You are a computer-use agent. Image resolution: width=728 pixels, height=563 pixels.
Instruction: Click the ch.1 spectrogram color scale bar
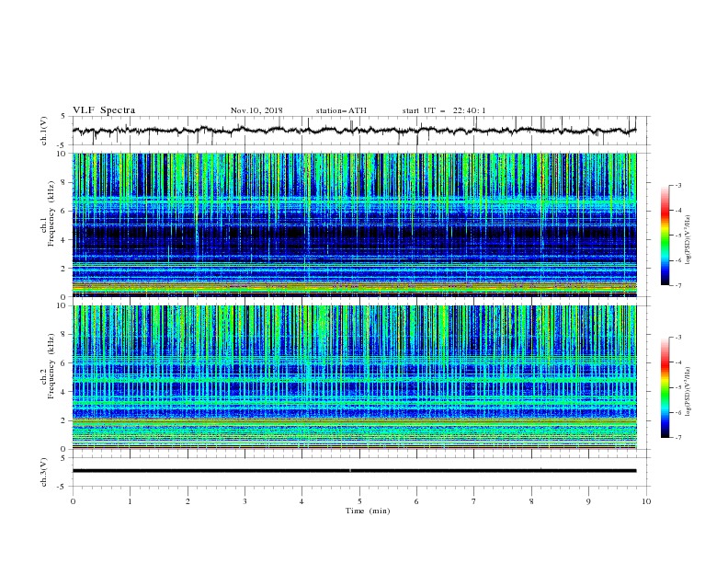pyautogui.click(x=665, y=236)
